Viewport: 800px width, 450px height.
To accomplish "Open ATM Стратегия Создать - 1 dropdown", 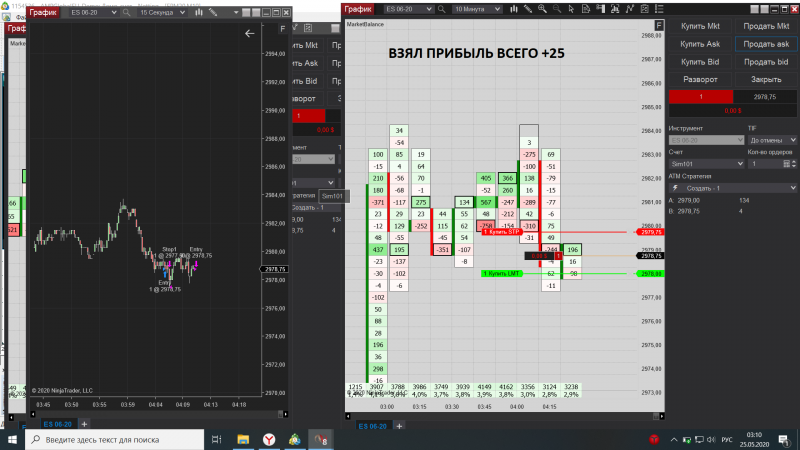I will coord(733,188).
